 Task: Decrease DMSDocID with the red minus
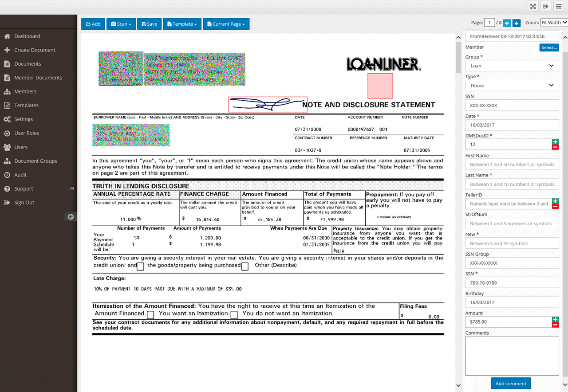(x=555, y=147)
